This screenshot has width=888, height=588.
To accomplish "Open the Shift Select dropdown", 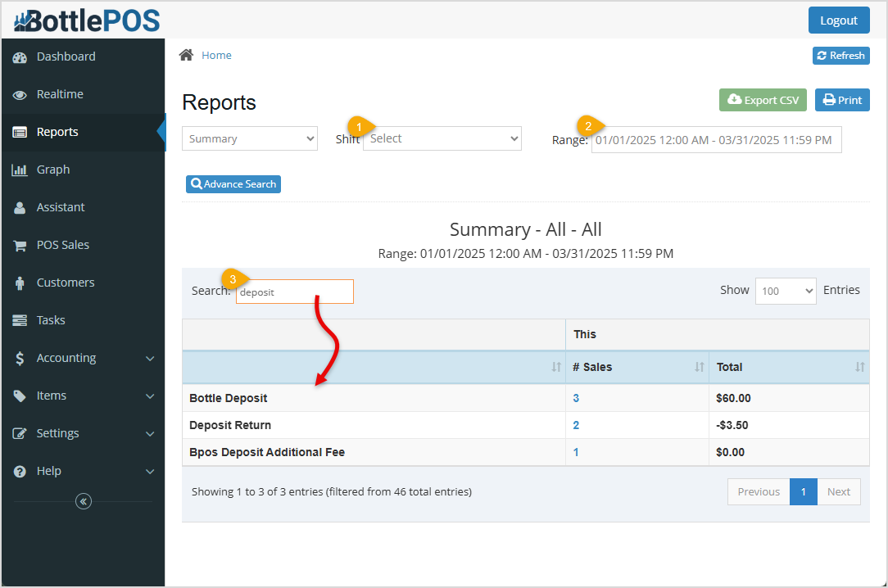I will [x=442, y=138].
